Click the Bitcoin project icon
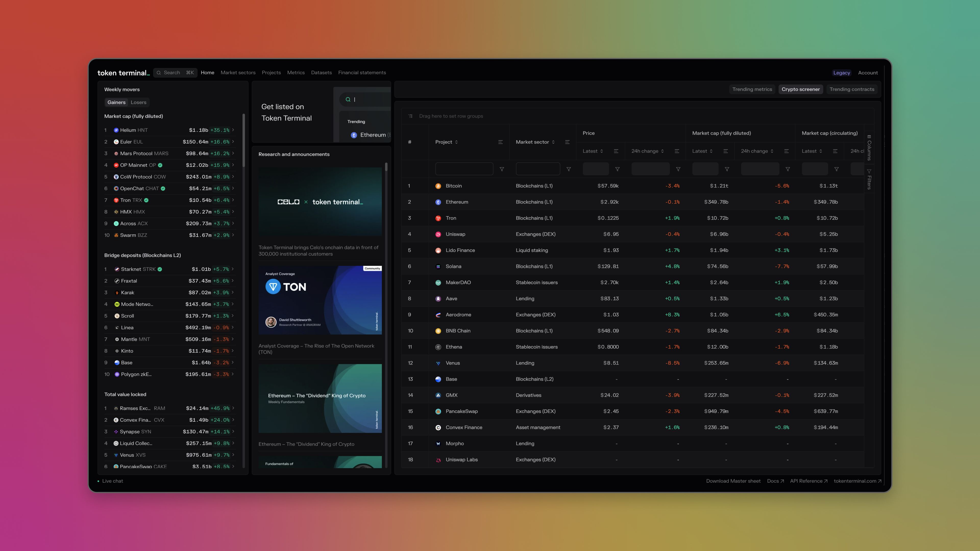The width and height of the screenshot is (980, 551). 438,186
